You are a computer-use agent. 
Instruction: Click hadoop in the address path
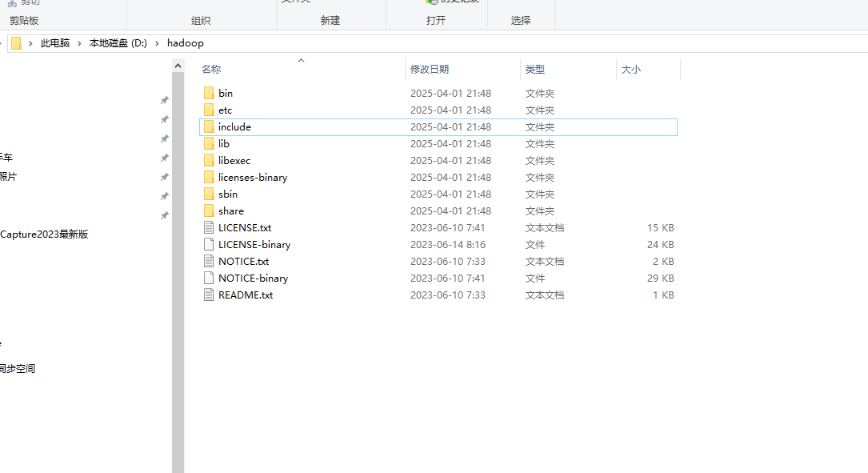[186, 43]
